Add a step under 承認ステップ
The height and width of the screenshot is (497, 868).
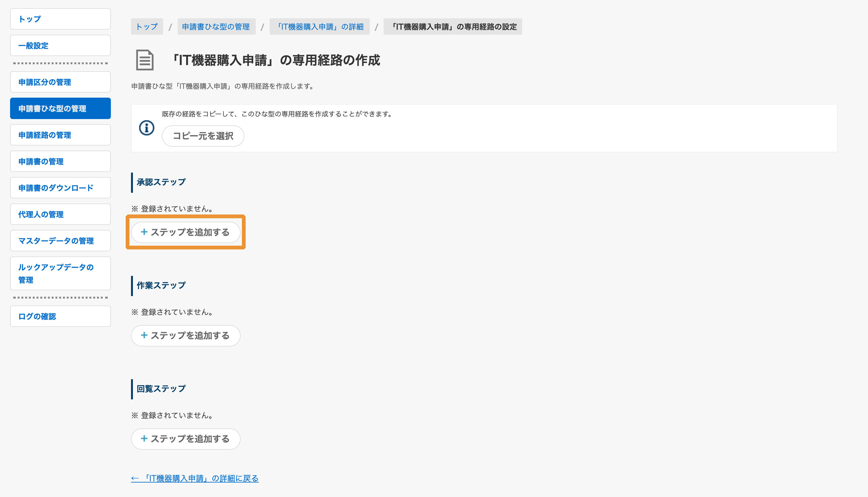(x=186, y=232)
